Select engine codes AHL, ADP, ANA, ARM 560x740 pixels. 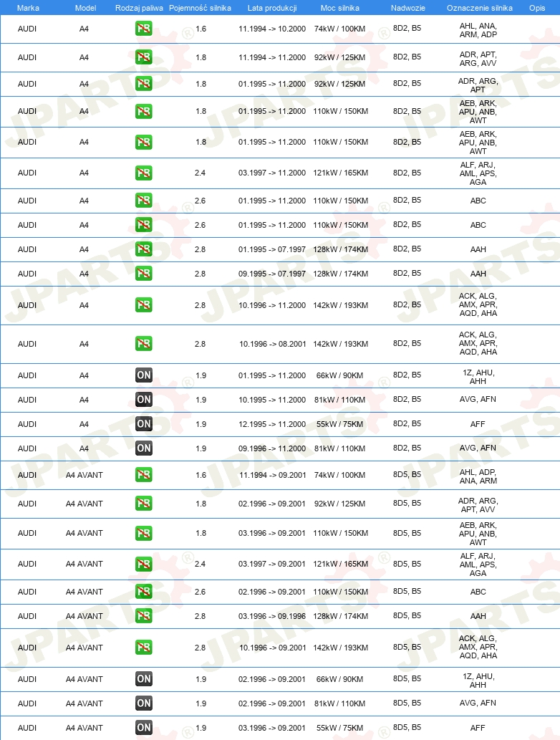point(478,476)
